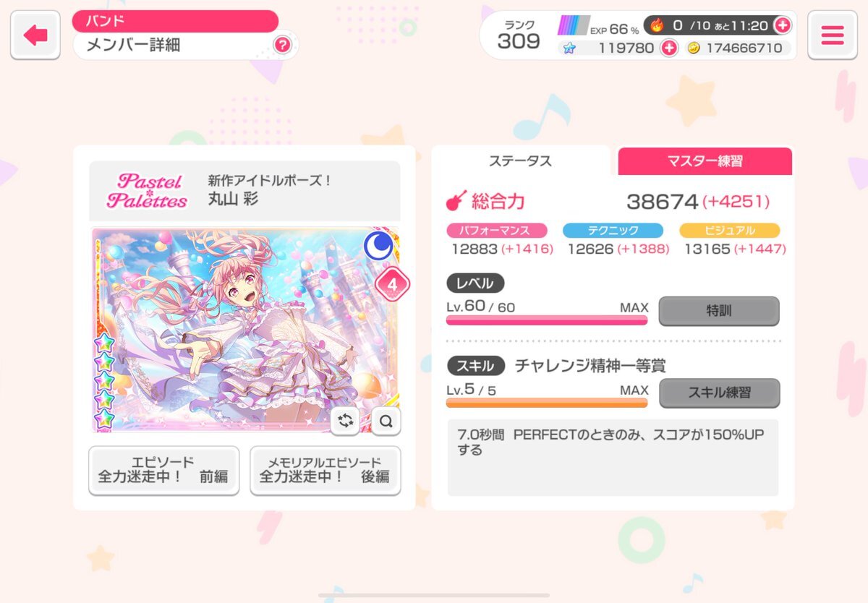
Task: Click the Pastel Palettes band logo
Action: tap(147, 191)
